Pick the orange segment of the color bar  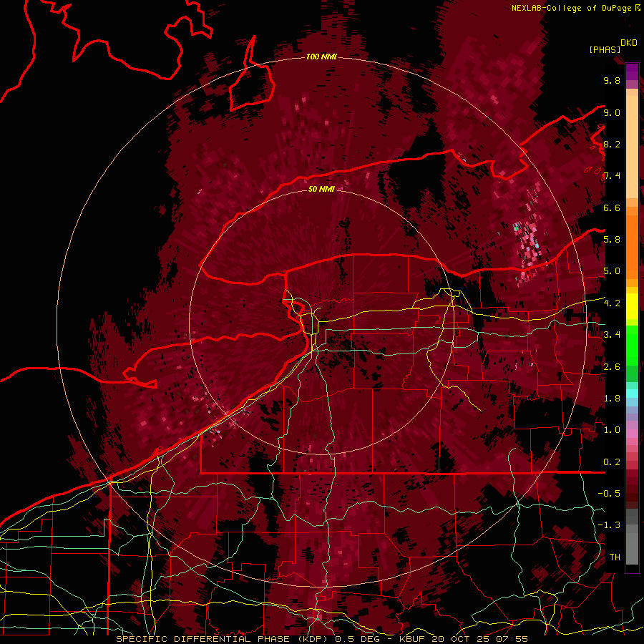click(632, 246)
